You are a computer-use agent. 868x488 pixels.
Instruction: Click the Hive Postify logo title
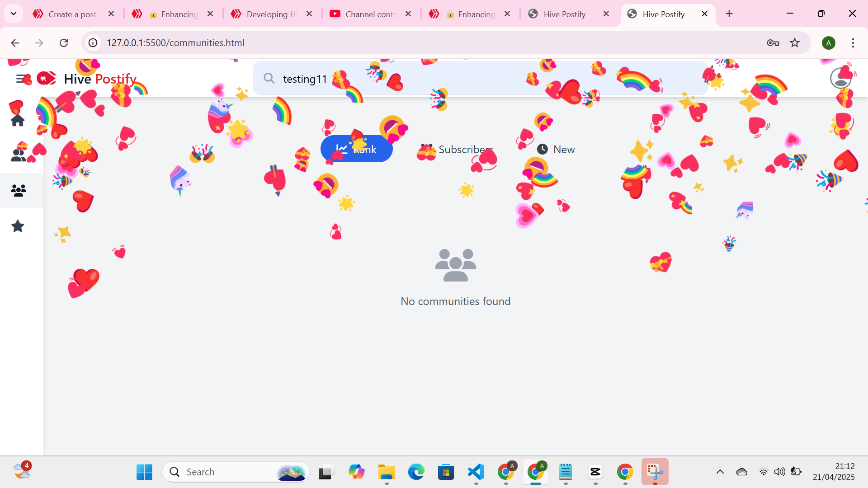87,79
